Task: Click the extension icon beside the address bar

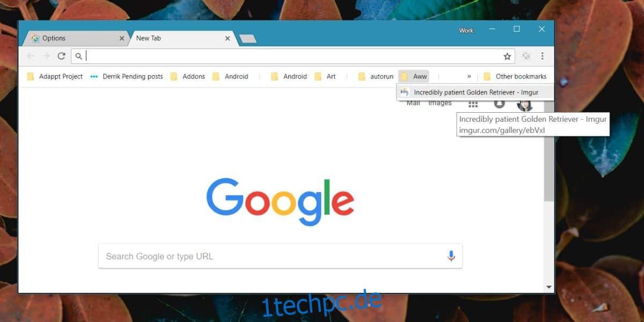Action: point(526,56)
